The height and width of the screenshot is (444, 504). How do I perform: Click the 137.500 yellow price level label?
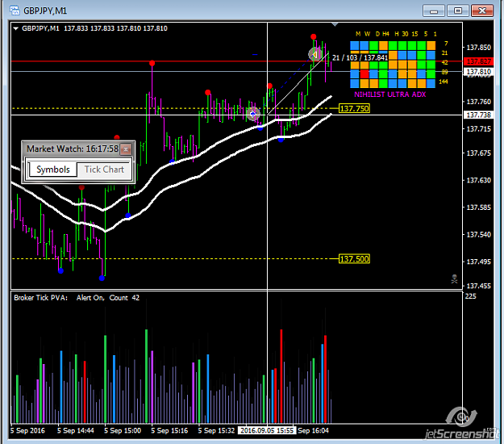(354, 259)
